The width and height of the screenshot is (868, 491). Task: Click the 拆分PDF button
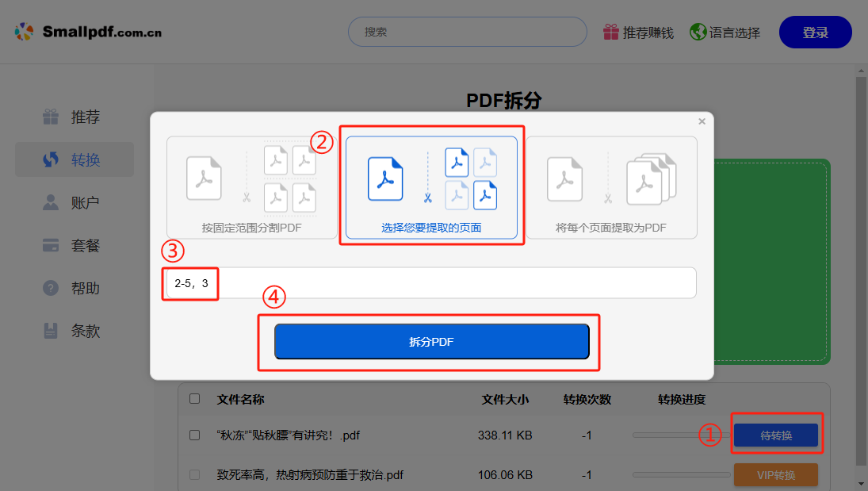pos(432,341)
